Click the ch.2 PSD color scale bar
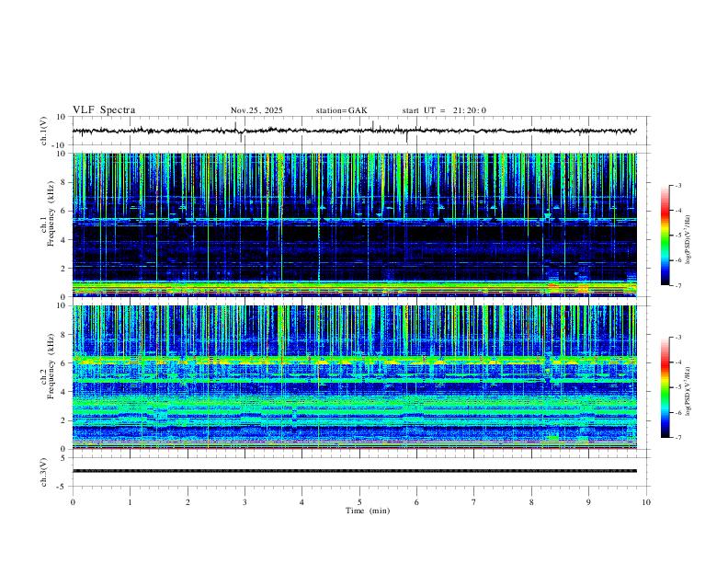 [665, 387]
